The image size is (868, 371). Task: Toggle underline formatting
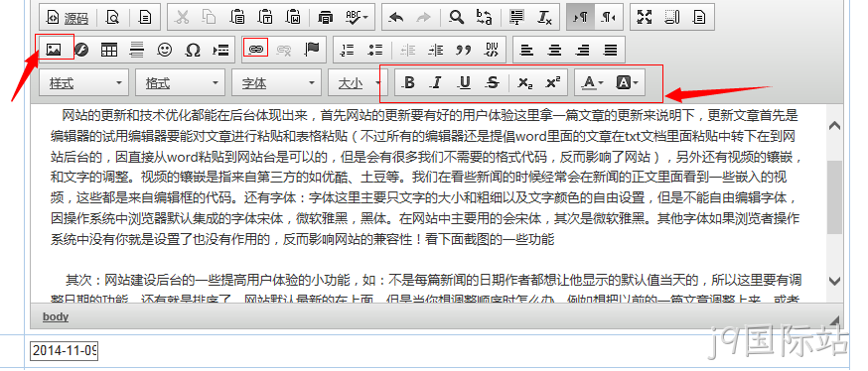pos(465,83)
